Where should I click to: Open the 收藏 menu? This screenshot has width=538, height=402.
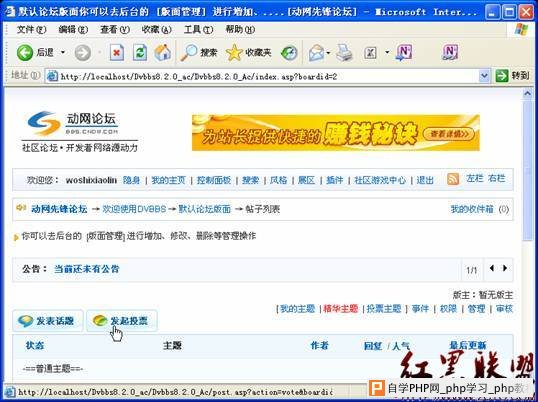click(156, 30)
